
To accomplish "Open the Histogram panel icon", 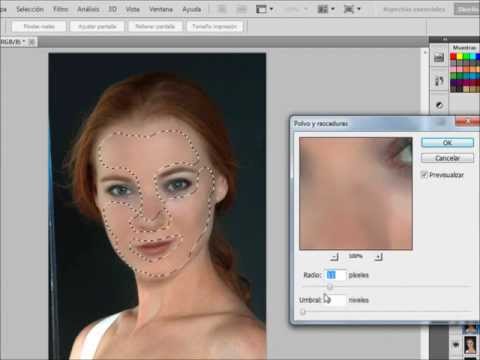I will (439, 58).
